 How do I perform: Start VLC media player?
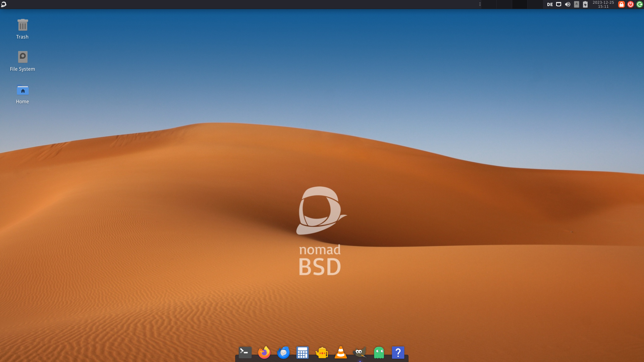point(341,352)
